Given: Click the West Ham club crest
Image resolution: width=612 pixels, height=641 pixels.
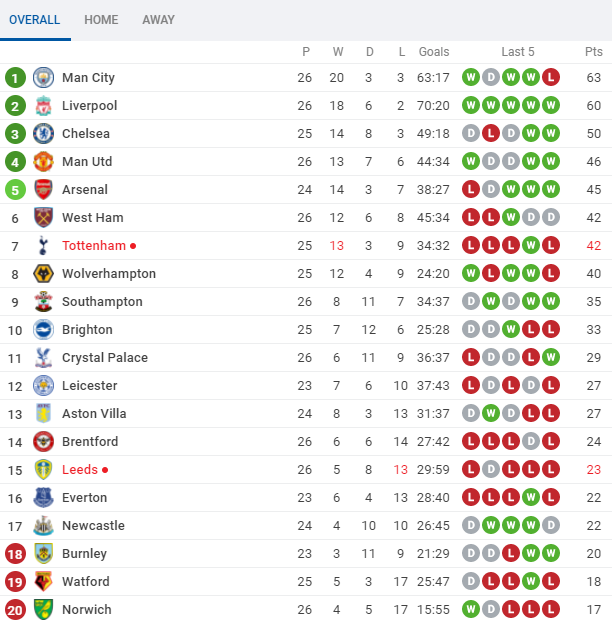Looking at the screenshot, I should click(43, 218).
